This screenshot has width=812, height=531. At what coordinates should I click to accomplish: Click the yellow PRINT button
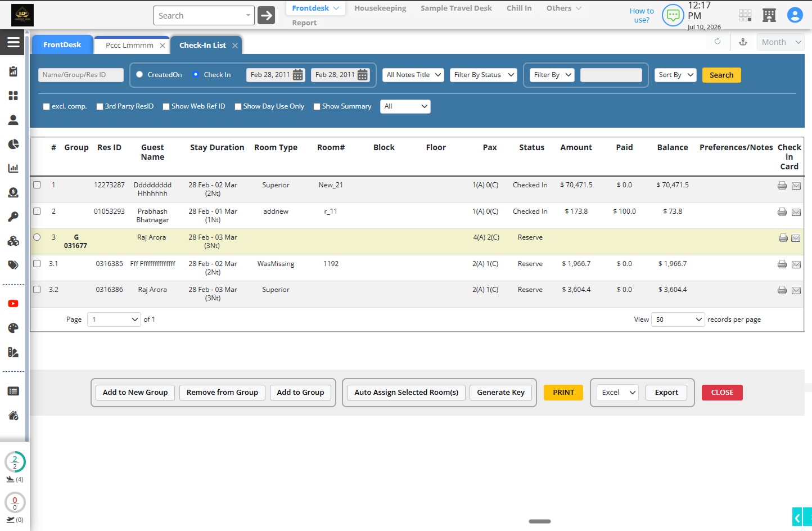[x=563, y=393]
